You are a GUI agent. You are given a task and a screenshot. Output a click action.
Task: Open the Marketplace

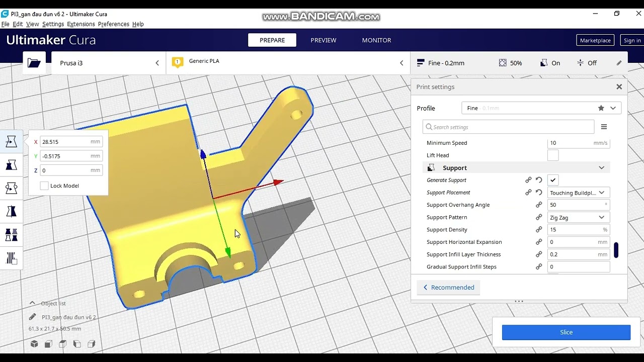[x=595, y=40]
